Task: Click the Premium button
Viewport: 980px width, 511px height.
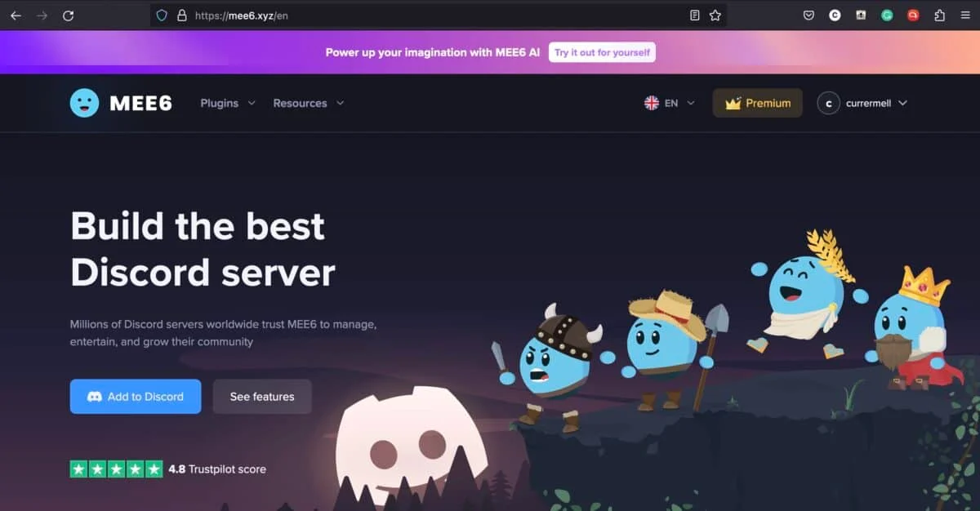Action: tap(758, 103)
